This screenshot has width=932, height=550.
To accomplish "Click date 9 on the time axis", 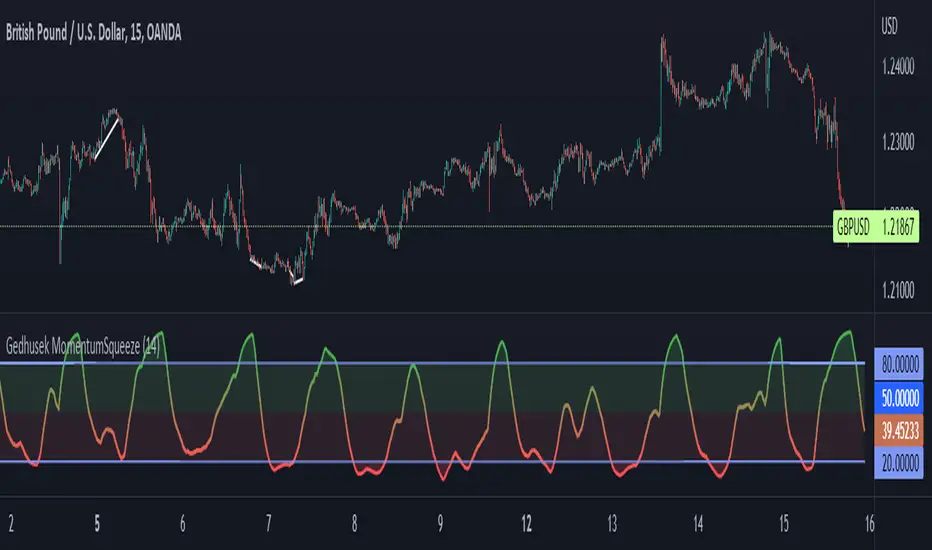I will point(441,522).
